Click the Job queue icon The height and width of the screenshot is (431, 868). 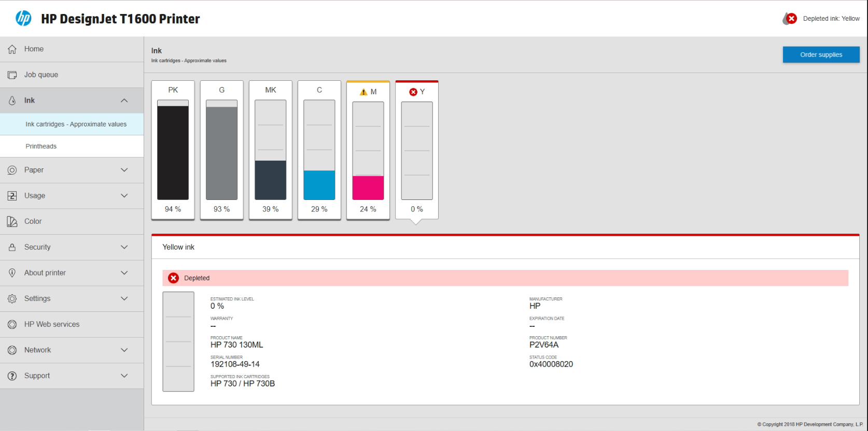12,75
